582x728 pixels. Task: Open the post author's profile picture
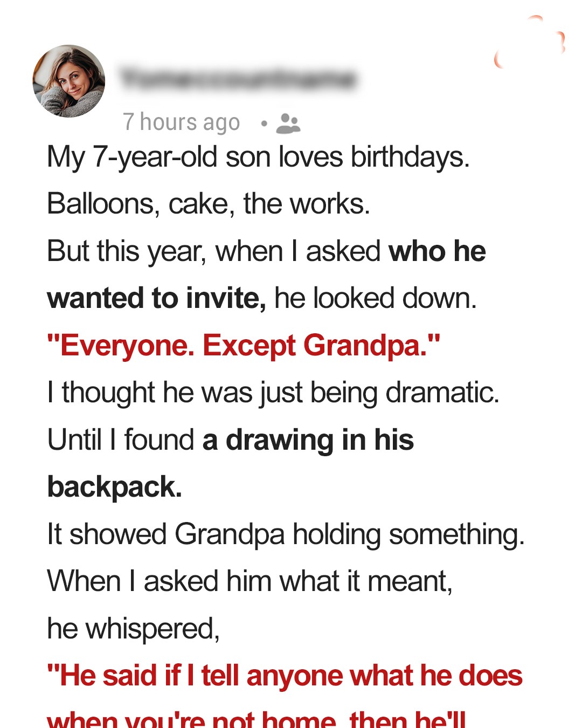69,81
